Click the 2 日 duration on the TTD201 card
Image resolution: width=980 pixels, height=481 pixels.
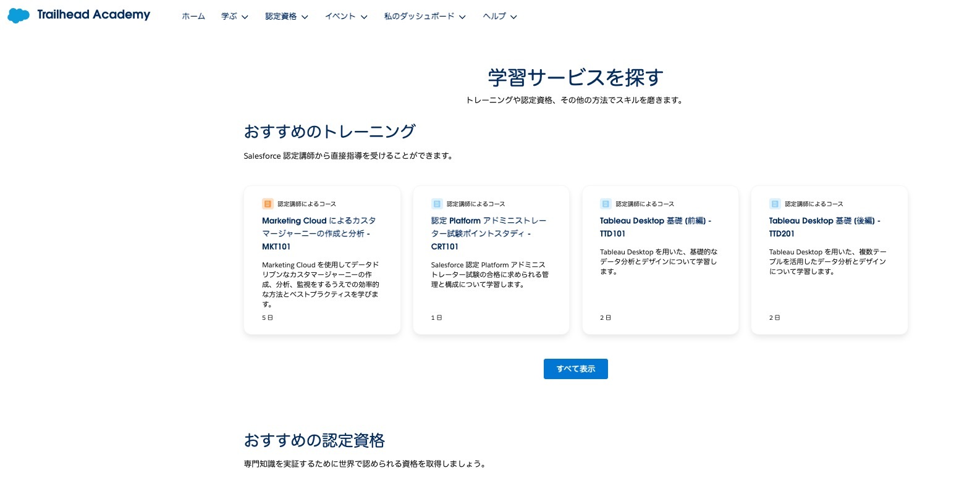(x=774, y=317)
